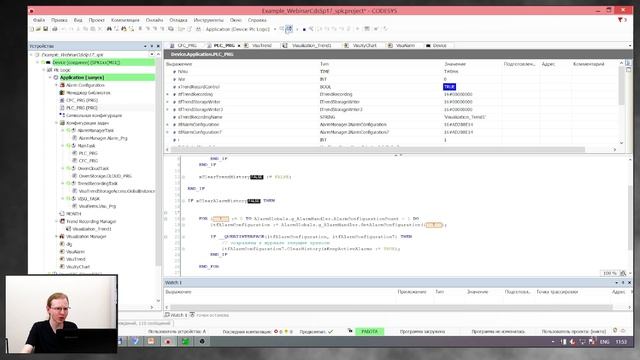This screenshot has height=360, width=640.
Task: Expand the Visualization Manager node
Action: pyautogui.click(x=56, y=236)
